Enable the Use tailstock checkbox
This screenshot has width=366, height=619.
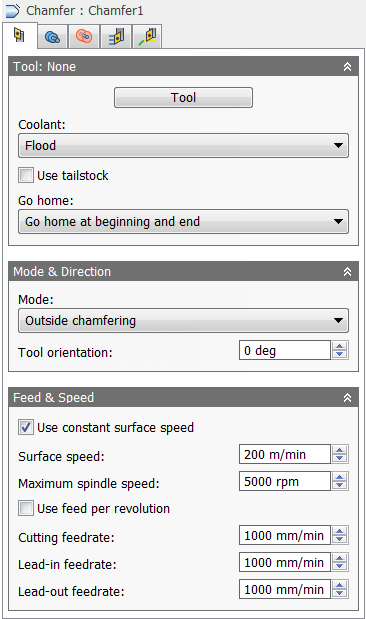(x=26, y=175)
